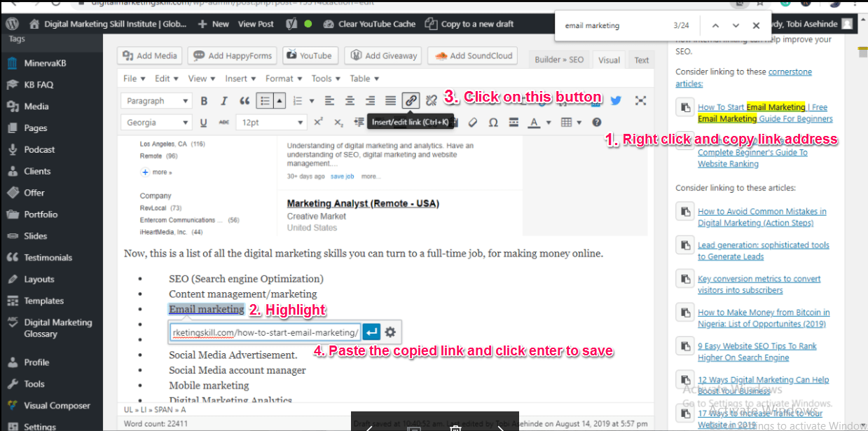Apply Bold formatting in the editor toolbar
The width and height of the screenshot is (868, 431).
point(204,101)
